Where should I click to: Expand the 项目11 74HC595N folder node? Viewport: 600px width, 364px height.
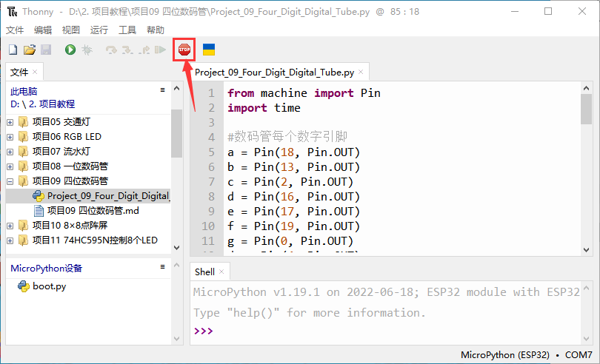(10, 240)
